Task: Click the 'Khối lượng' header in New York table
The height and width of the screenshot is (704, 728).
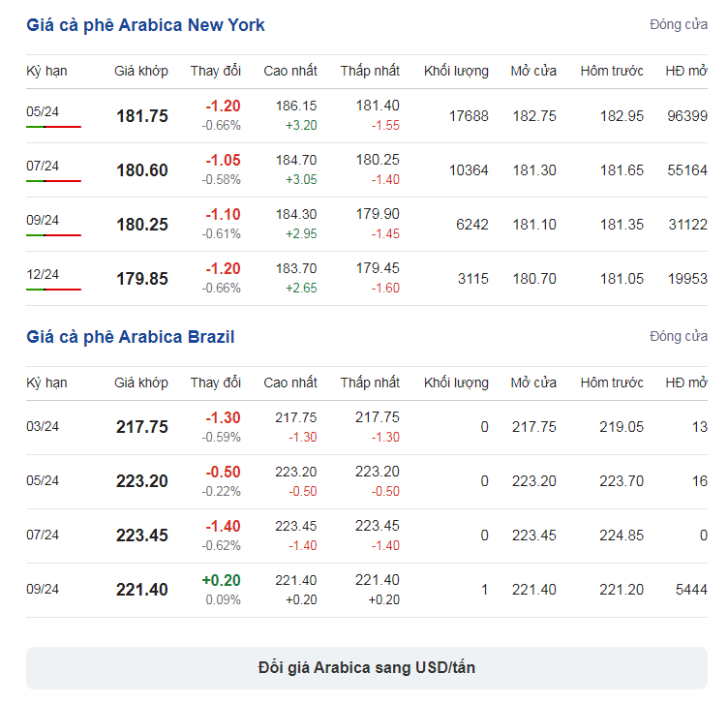Action: pyautogui.click(x=456, y=71)
